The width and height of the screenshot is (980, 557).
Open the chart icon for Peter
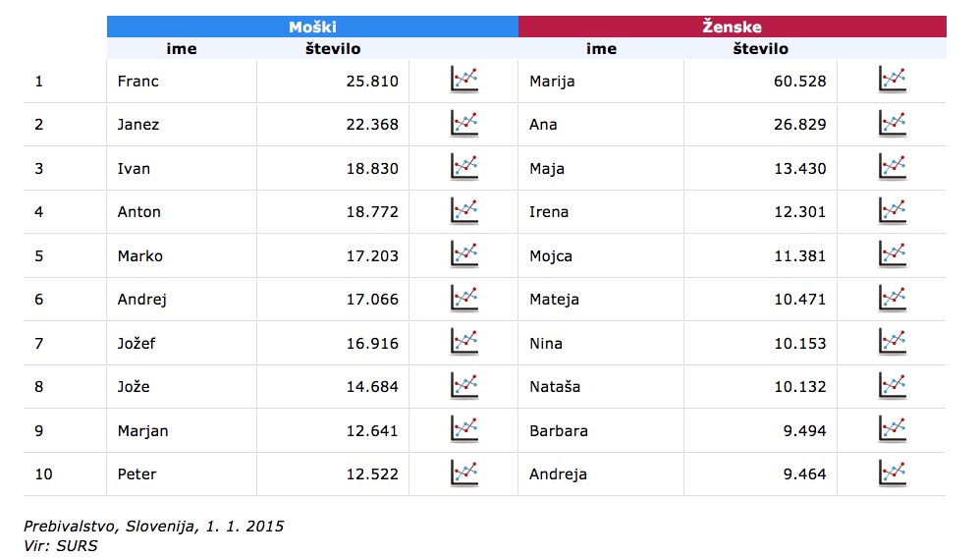click(464, 473)
